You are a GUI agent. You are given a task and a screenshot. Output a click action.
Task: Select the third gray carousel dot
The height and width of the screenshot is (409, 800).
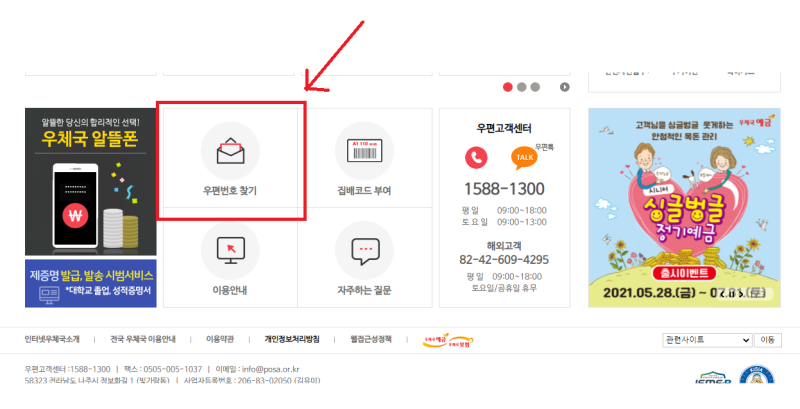coord(535,87)
